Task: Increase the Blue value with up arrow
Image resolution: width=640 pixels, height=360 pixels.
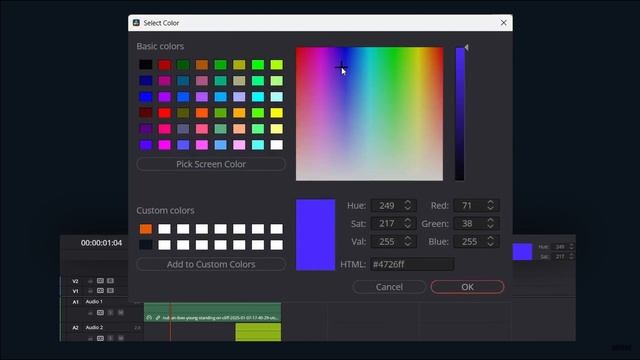Action: coord(491,238)
